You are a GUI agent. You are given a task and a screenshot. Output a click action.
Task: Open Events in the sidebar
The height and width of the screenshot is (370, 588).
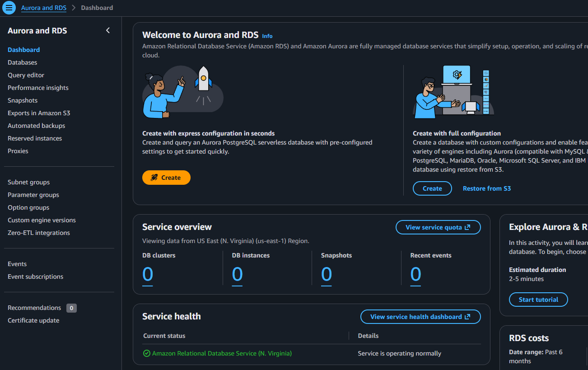pyautogui.click(x=17, y=264)
